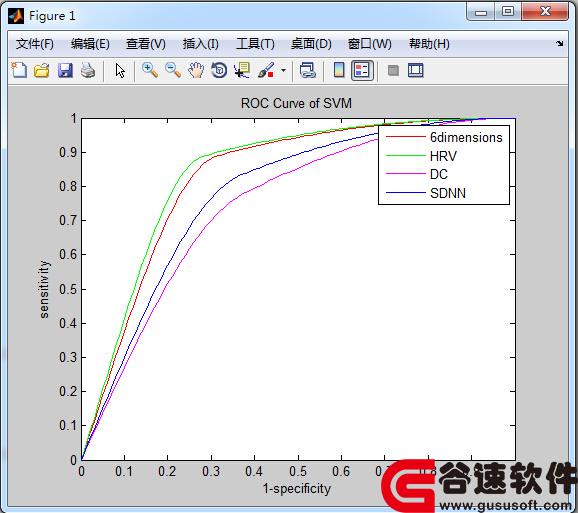Open a file with the folder icon
The image size is (578, 513).
[42, 70]
